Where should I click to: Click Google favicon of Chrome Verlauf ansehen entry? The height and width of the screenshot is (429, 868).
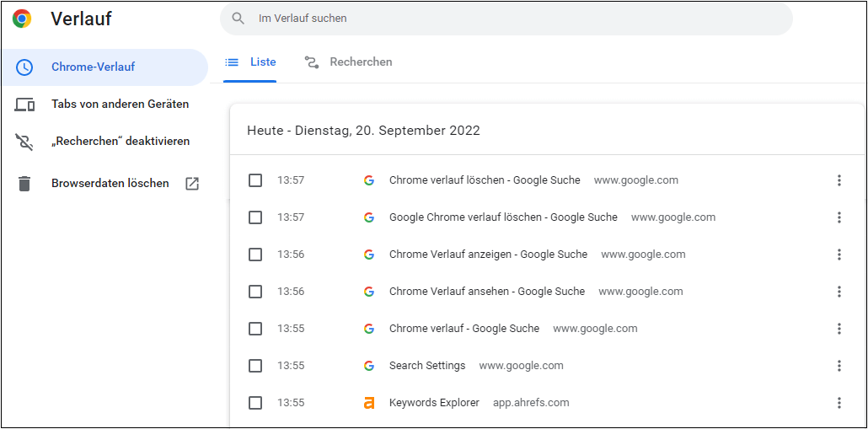point(369,291)
